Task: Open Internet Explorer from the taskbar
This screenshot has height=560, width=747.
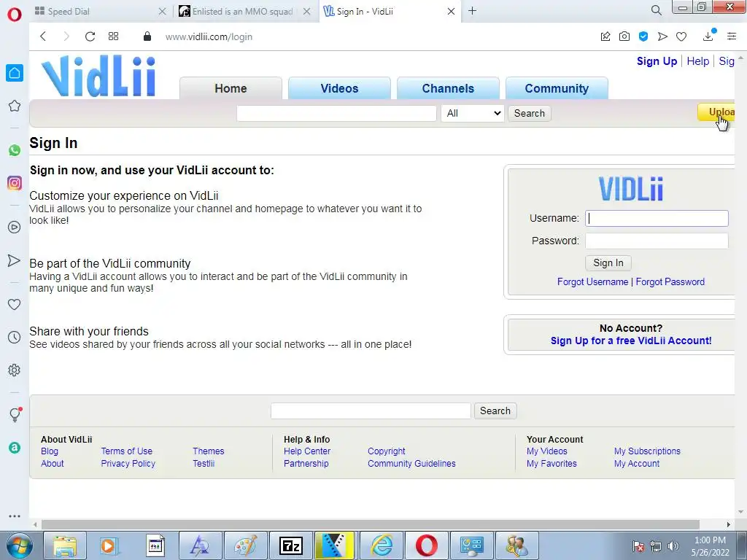Action: click(x=382, y=545)
